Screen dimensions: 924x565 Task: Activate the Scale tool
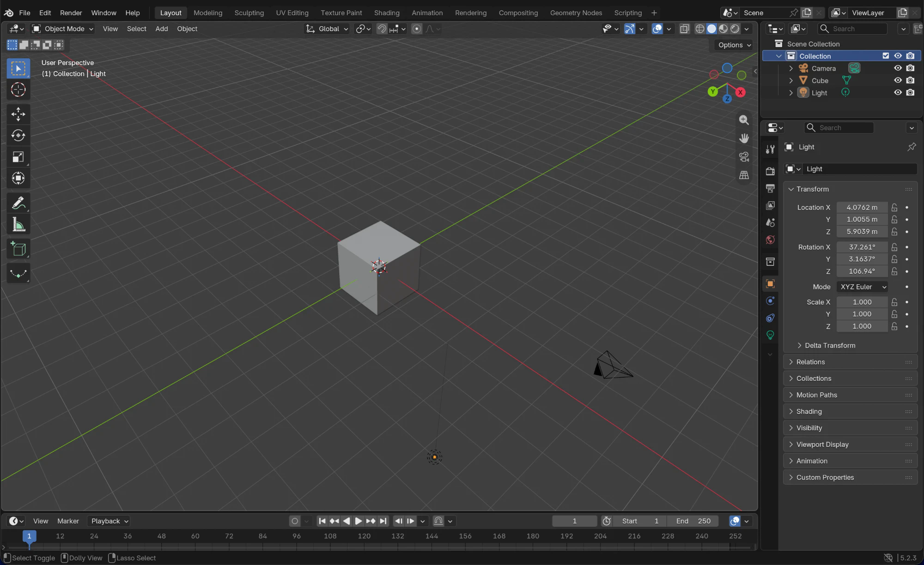point(18,157)
